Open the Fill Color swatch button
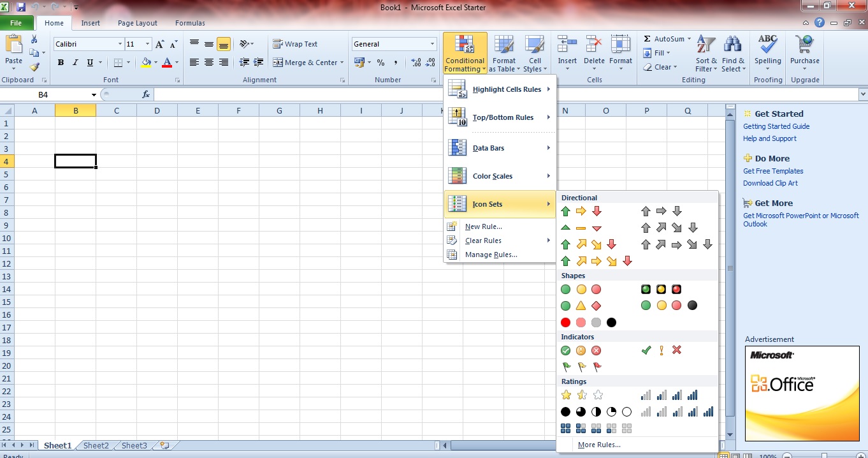This screenshot has width=868, height=458. [146, 63]
